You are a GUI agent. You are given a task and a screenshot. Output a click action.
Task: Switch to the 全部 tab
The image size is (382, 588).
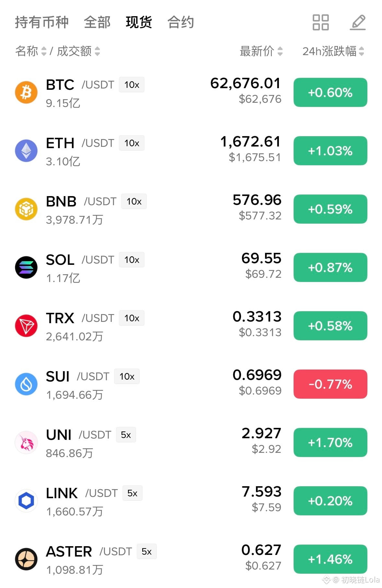click(97, 22)
